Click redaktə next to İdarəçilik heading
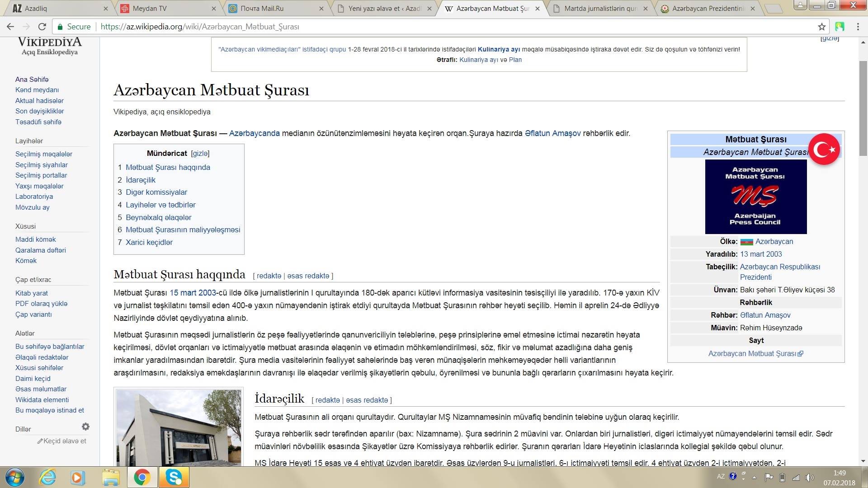This screenshot has width=868, height=488. click(327, 400)
